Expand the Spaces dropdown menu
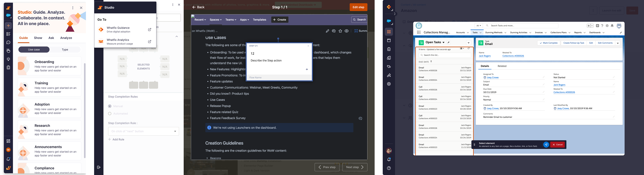This screenshot has height=175, width=644. point(216,20)
